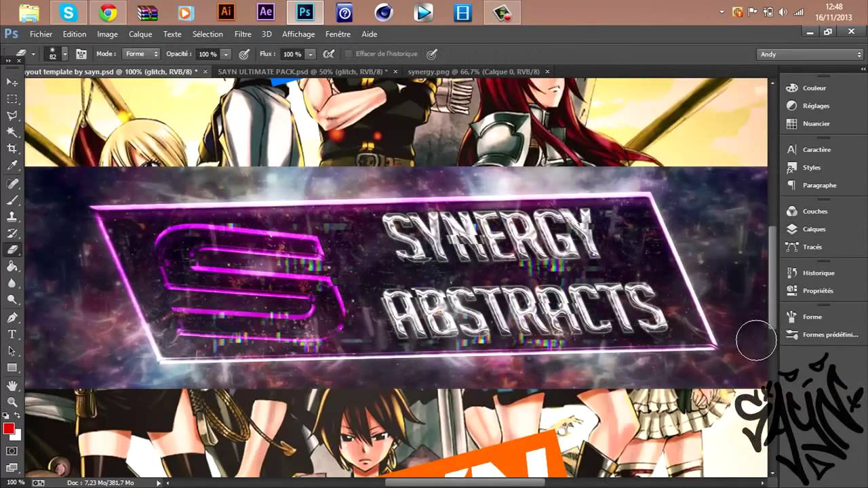Select the Healing Brush tool
Image resolution: width=868 pixels, height=488 pixels.
(12, 184)
